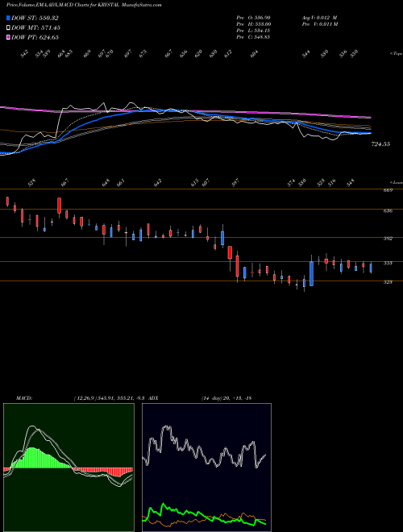Click the Pre H: 553.60 value
This screenshot has height=532, width=403.
[253, 23]
